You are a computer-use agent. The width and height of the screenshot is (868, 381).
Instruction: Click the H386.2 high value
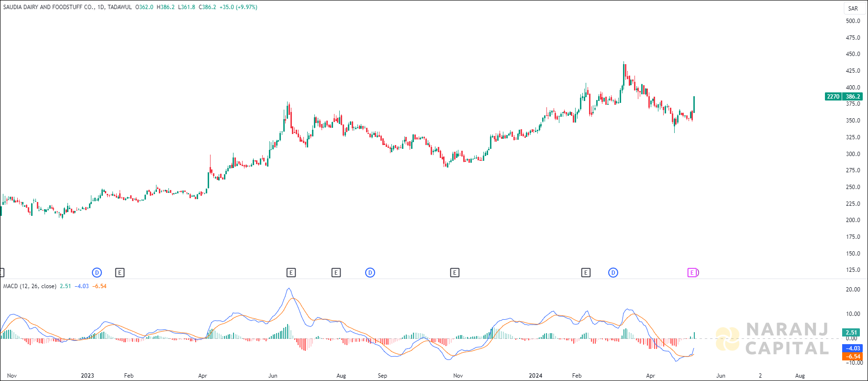coord(166,7)
